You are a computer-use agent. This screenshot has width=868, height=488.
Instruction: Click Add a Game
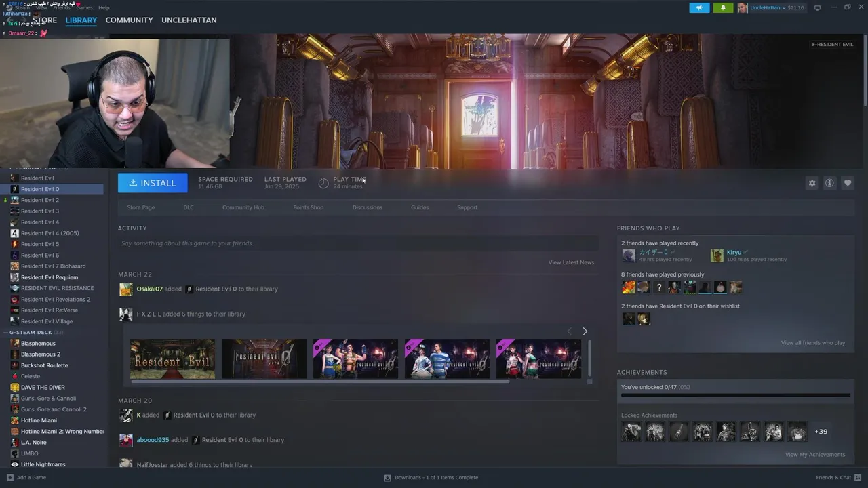click(x=26, y=478)
